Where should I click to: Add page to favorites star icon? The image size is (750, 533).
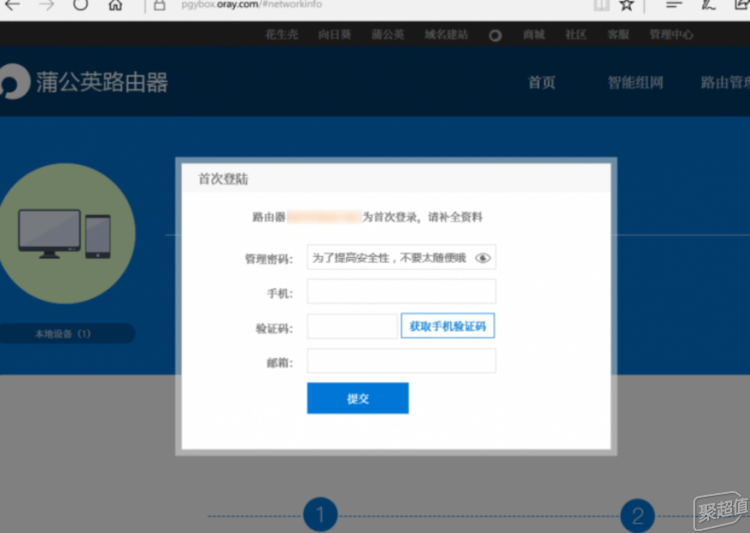(x=626, y=5)
